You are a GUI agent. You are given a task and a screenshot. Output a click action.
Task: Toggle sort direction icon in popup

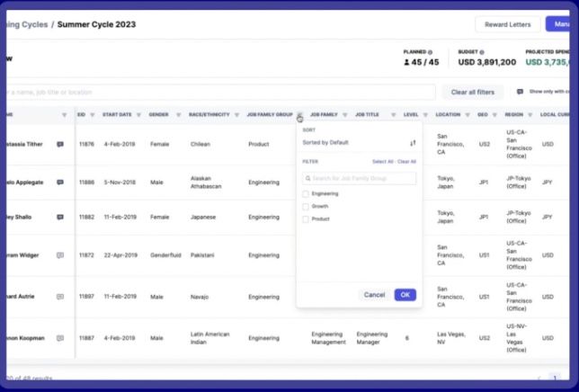click(x=413, y=143)
